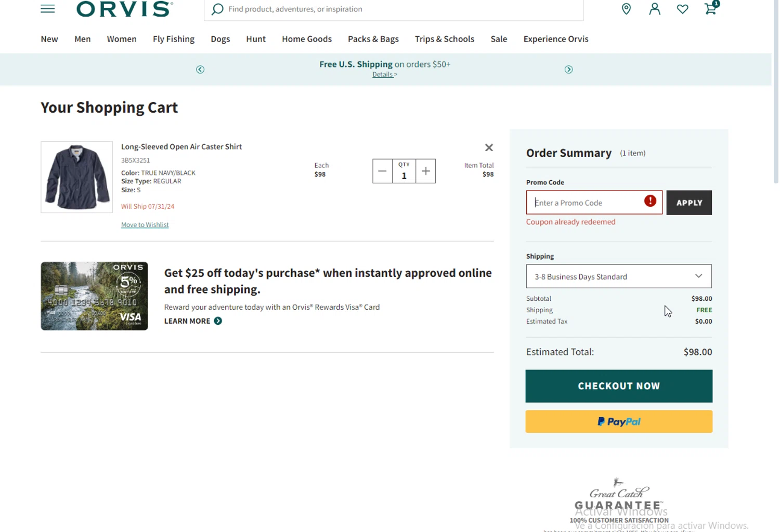
Task: Open the Trips & Schools menu
Action: coord(445,39)
